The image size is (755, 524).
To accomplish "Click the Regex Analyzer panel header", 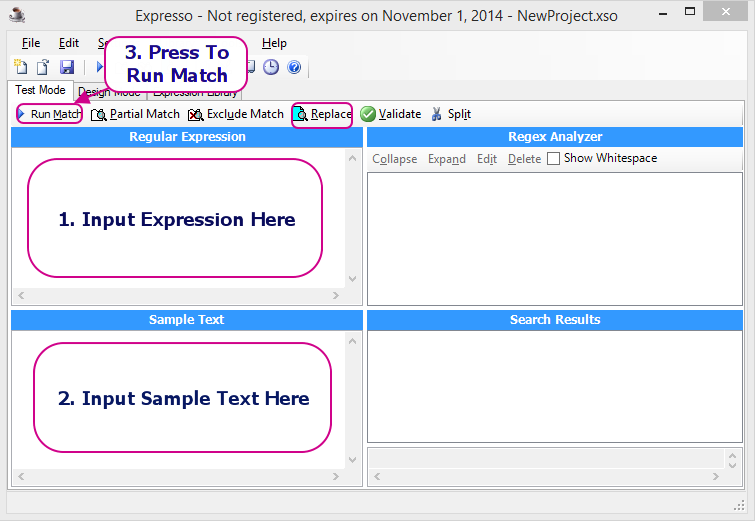I will click(555, 137).
